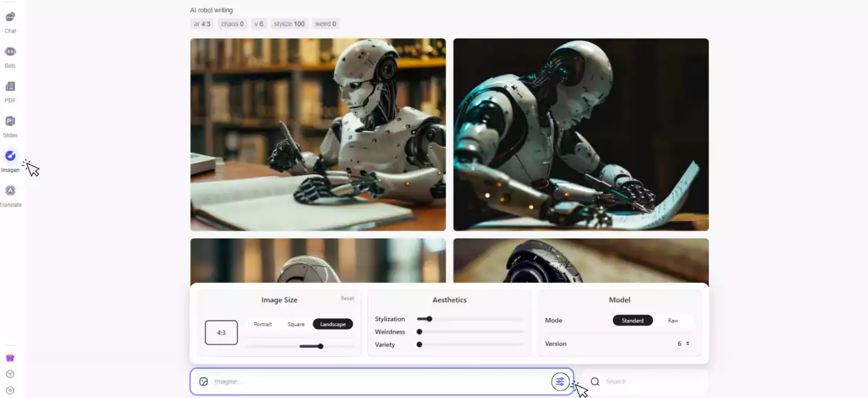The height and width of the screenshot is (398, 868).
Task: Open the image settings sliders icon in prompt bar
Action: 560,382
